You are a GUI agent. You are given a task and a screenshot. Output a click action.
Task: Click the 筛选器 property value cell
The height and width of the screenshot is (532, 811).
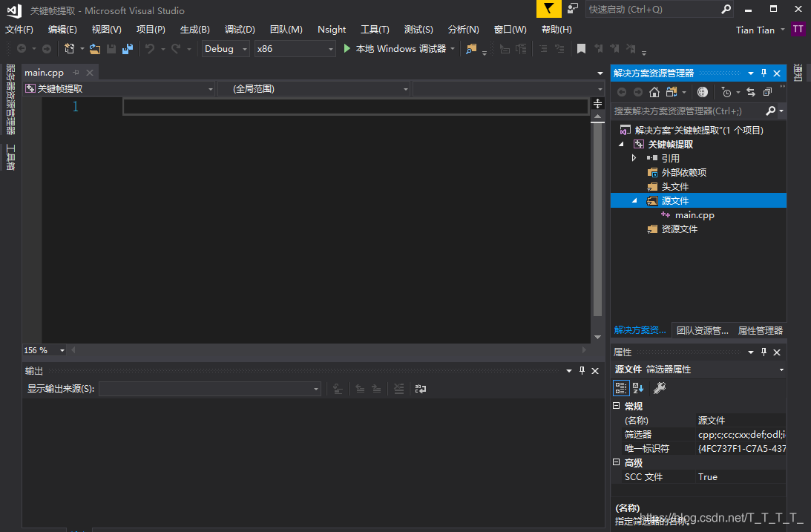click(x=741, y=434)
